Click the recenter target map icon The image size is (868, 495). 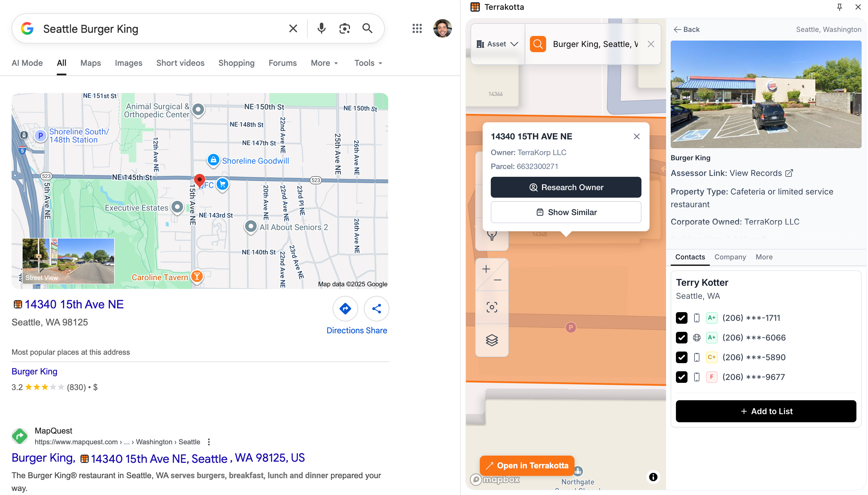click(x=491, y=307)
